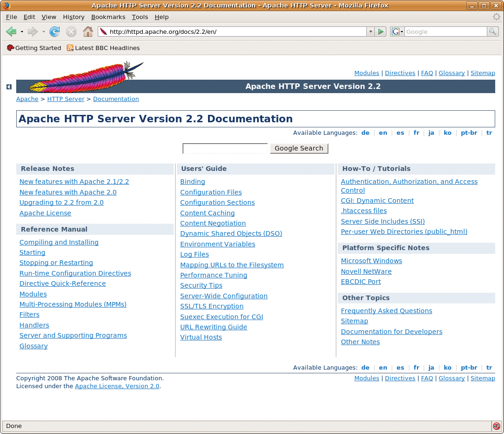Collapse the page sidebar arrow left of banner
Image resolution: width=504 pixels, height=434 pixels.
9,87
